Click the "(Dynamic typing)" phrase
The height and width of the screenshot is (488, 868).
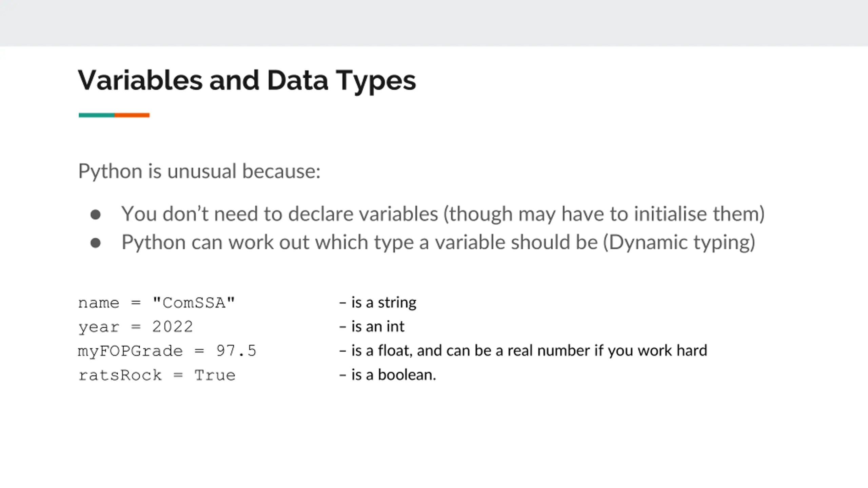[x=679, y=243]
